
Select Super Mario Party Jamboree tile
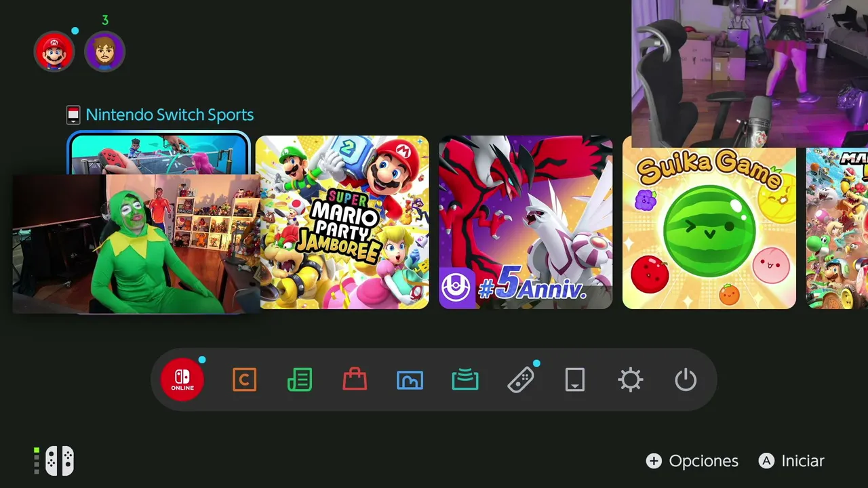click(x=342, y=222)
